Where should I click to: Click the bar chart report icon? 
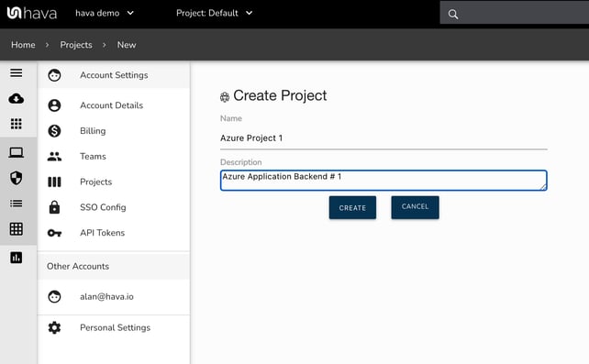[17, 258]
